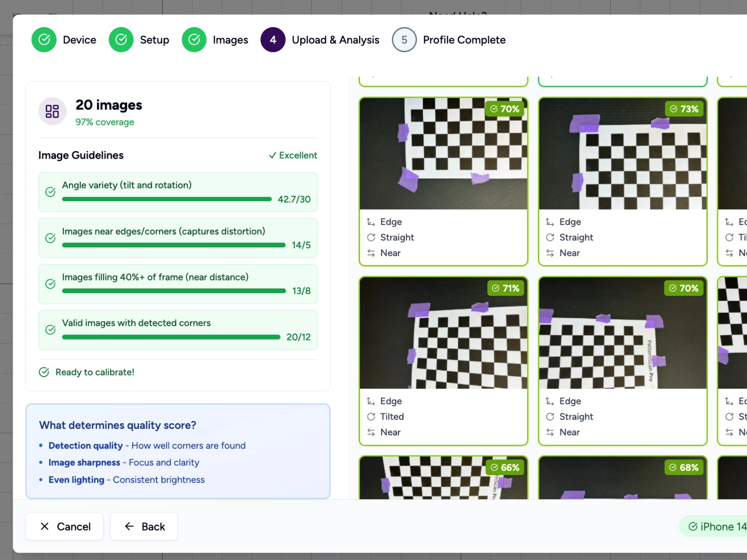Click the left arrow icon on Back

[129, 526]
